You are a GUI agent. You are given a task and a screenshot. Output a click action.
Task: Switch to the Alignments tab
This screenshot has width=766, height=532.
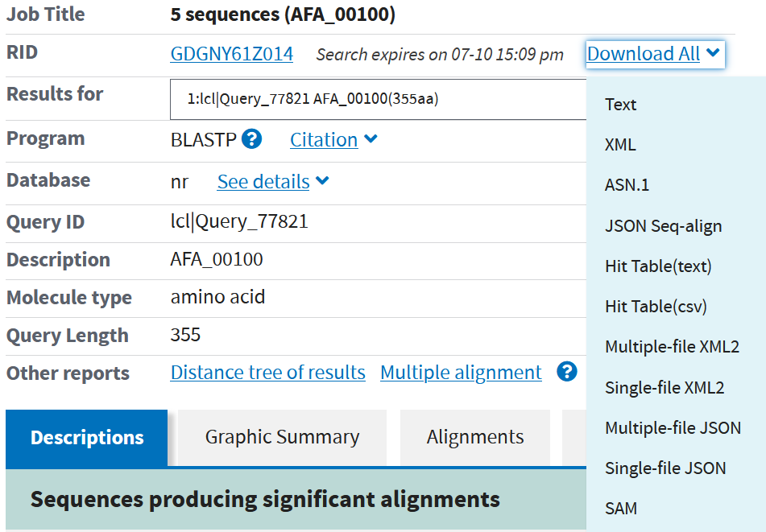475,438
